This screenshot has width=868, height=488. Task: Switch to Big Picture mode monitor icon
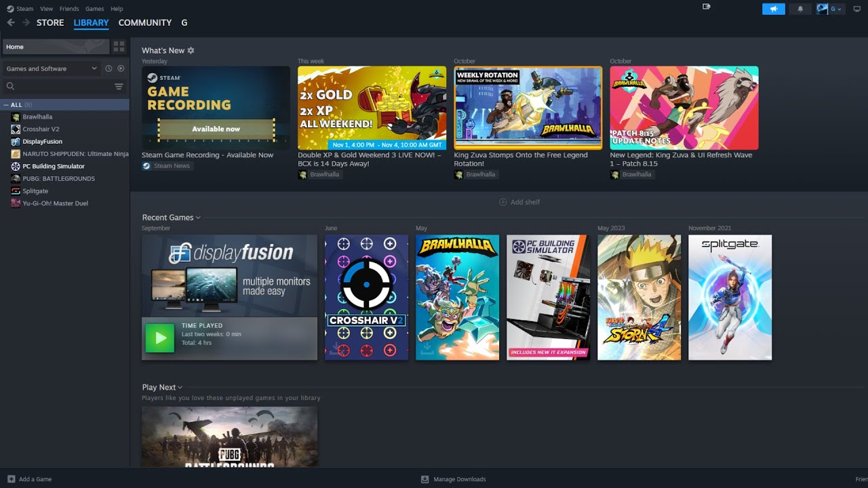pyautogui.click(x=856, y=9)
